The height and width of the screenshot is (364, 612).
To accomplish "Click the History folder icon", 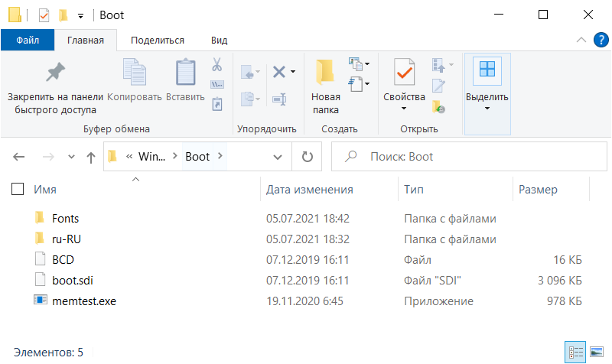I will pos(438,106).
